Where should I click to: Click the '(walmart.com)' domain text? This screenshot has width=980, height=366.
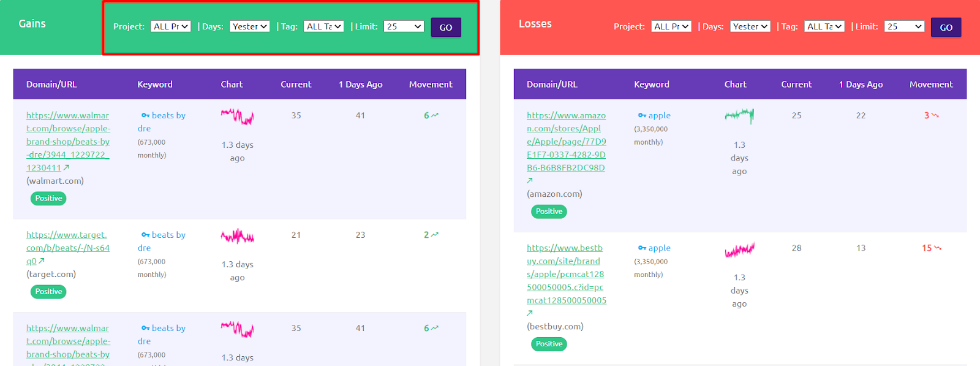pyautogui.click(x=55, y=181)
